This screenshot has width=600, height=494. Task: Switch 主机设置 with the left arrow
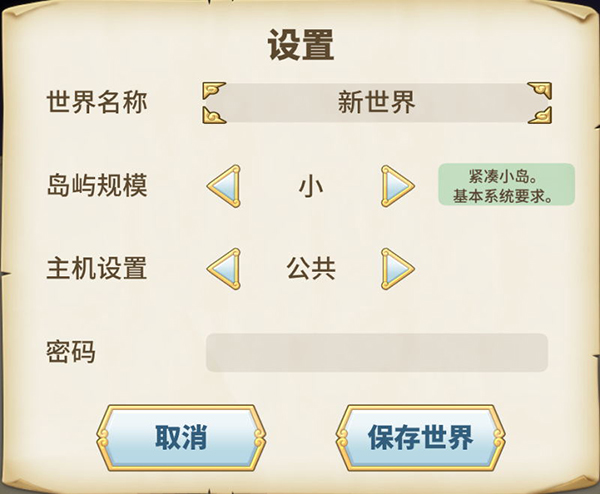223,268
